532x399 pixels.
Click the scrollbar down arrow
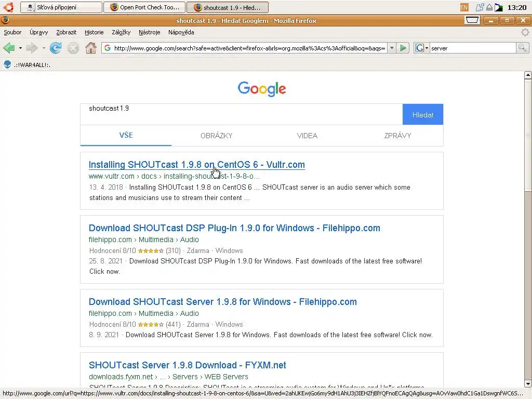pos(528,384)
